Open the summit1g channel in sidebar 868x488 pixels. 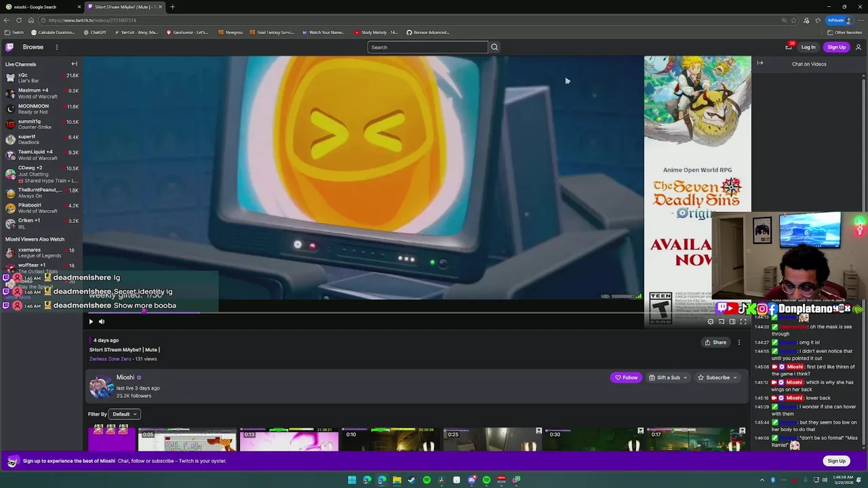(x=41, y=124)
